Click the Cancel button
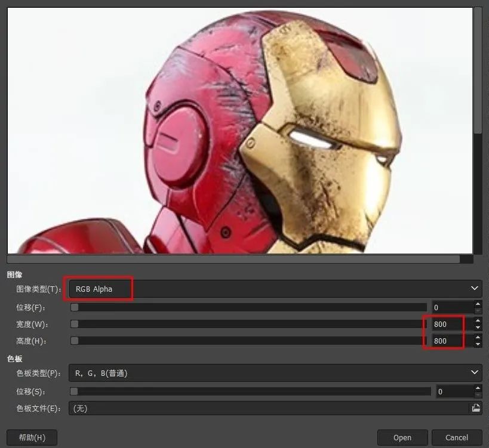 click(x=457, y=437)
